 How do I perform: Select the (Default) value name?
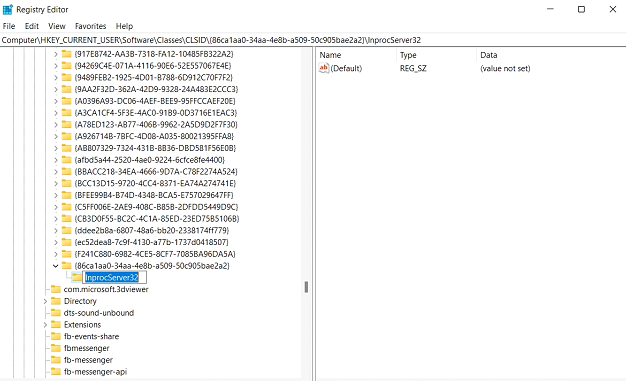pyautogui.click(x=346, y=68)
